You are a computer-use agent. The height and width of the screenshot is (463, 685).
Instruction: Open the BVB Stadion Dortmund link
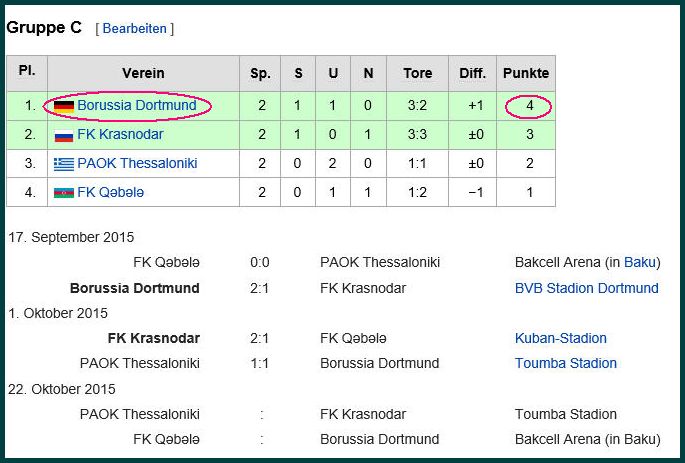coord(587,288)
